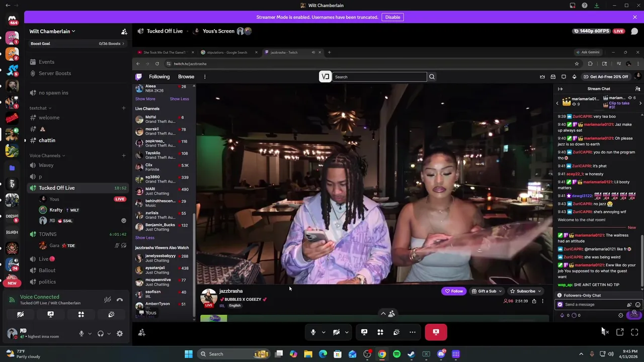Open microphone options chevron in call controls

[x=324, y=332]
